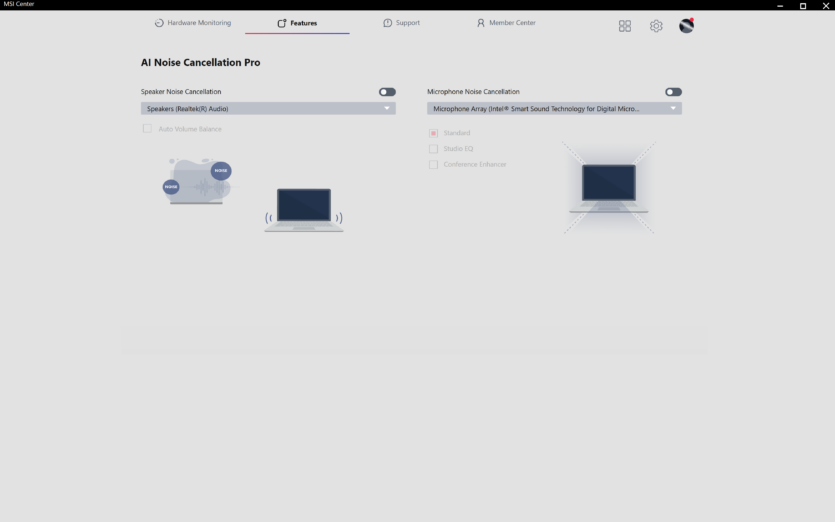The width and height of the screenshot is (835, 522).
Task: Click the Conference Enhancer label
Action: (475, 165)
